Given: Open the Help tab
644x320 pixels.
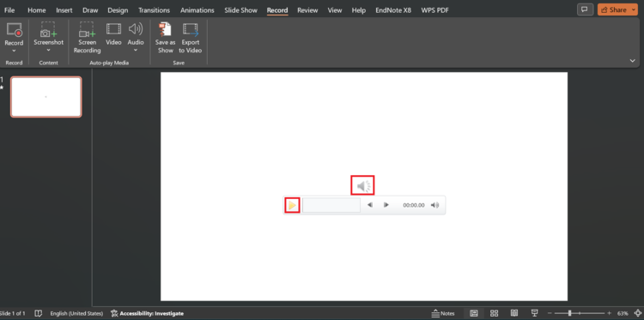Looking at the screenshot, I should click(359, 10).
